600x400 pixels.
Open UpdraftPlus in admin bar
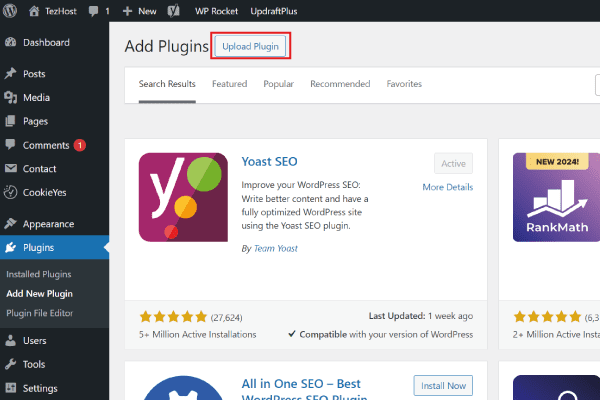[x=274, y=11]
